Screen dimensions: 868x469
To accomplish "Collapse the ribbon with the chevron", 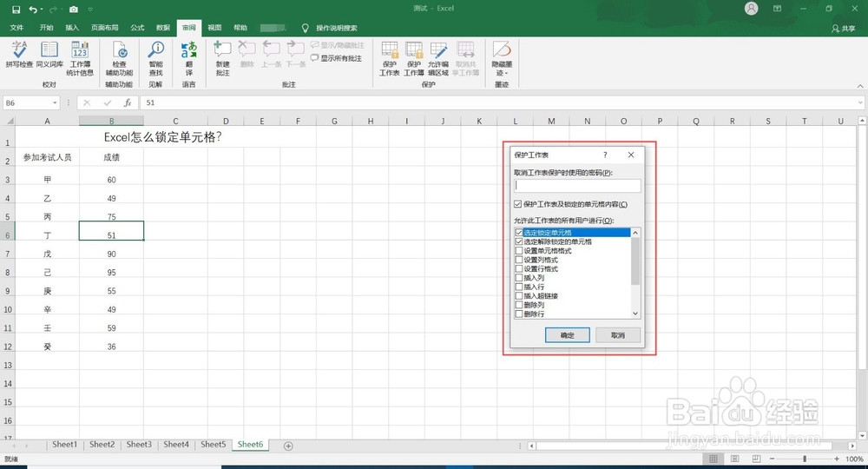I will (859, 86).
